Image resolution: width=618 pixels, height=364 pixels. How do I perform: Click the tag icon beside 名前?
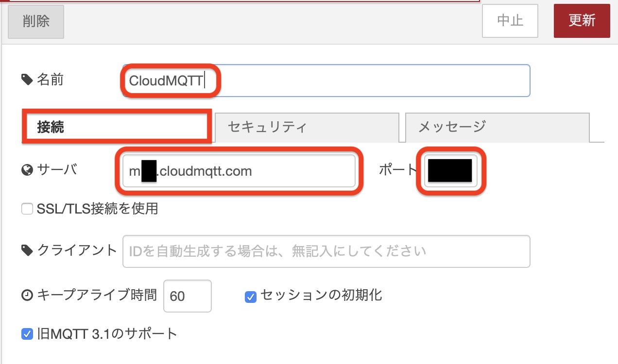(x=27, y=80)
